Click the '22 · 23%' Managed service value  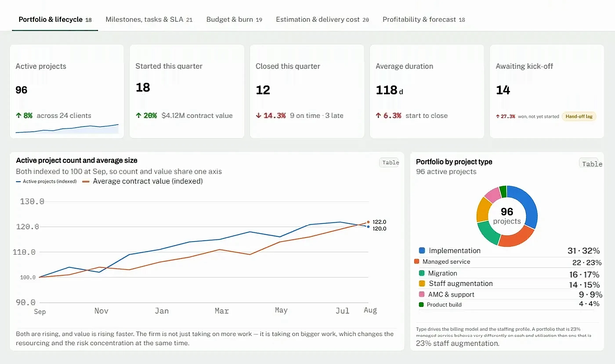point(587,262)
